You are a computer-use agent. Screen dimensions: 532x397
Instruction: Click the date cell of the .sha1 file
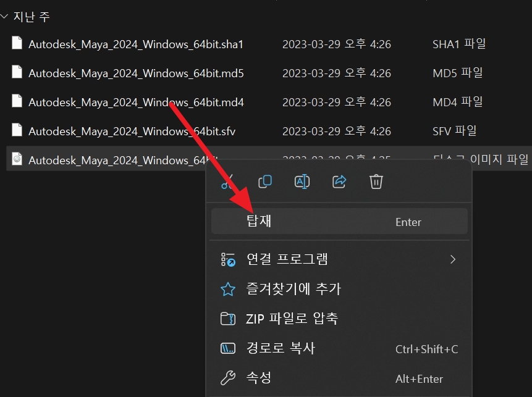(x=337, y=44)
